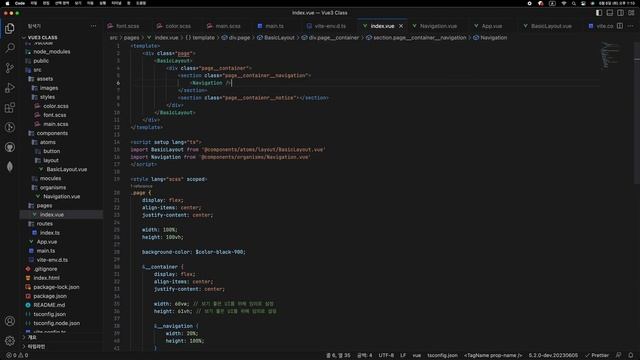The image size is (640, 360).
Task: Click the split editor icon in tab bar
Action: pos(620,26)
